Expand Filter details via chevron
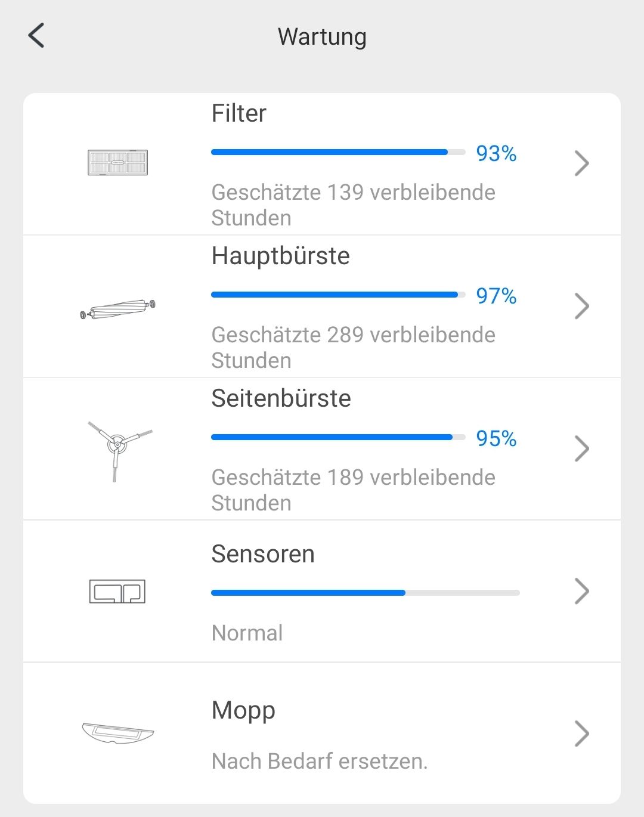Viewport: 644px width, 817px height. 582,163
